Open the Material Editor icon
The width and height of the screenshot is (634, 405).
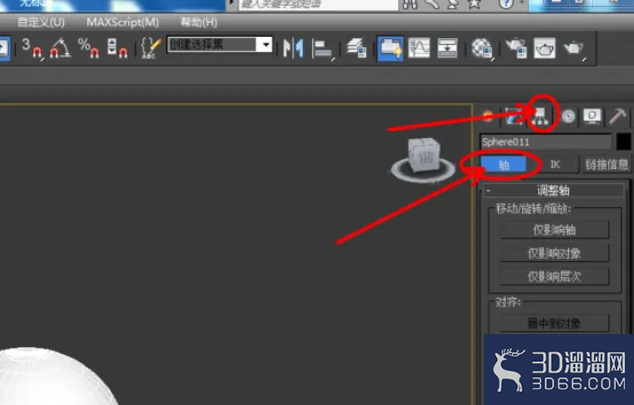pyautogui.click(x=483, y=49)
